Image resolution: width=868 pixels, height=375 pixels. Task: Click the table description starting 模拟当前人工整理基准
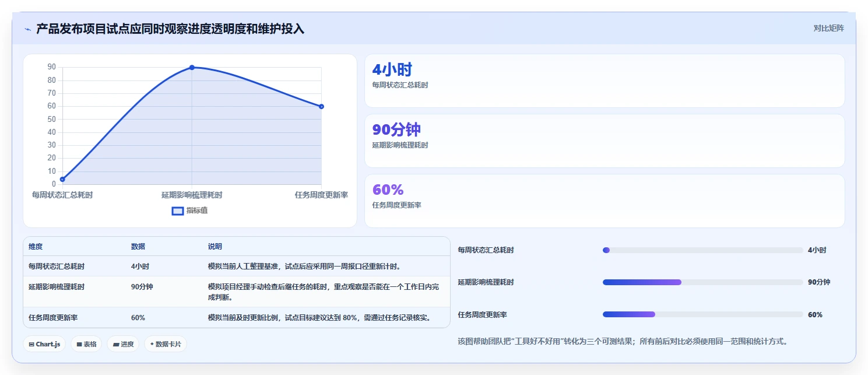click(304, 267)
